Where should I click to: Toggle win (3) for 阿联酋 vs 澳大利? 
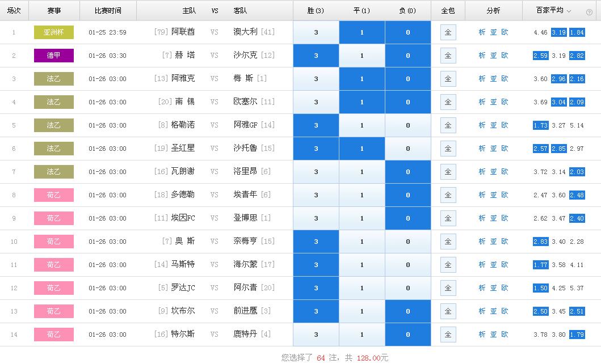(316, 32)
